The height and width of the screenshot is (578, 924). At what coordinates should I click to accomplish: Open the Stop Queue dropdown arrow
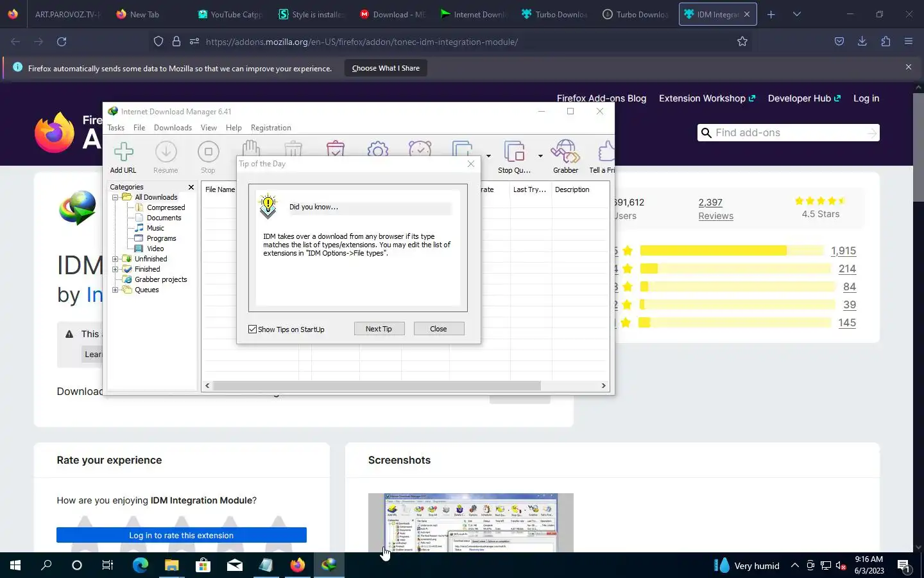[540, 156]
